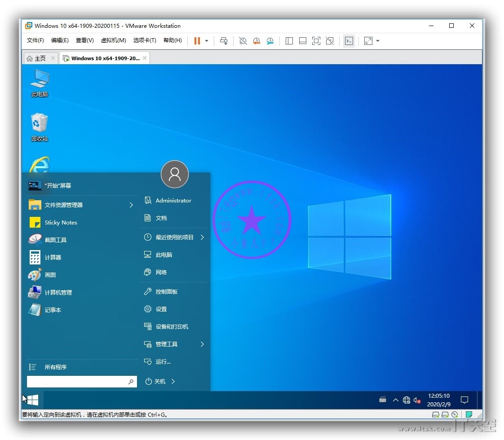This screenshot has height=440, width=504.
Task: Close the 主页 tab
Action: (53, 58)
